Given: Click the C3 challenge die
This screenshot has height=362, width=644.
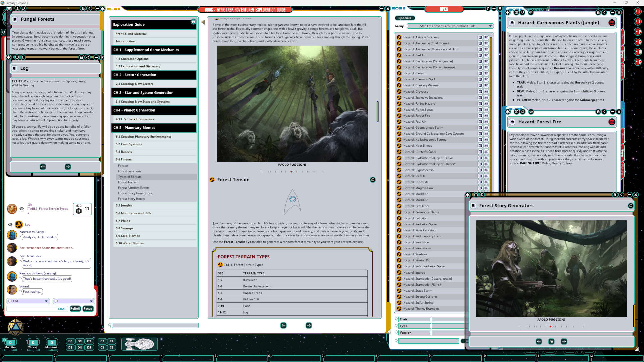Looking at the screenshot, I should coord(102,347).
